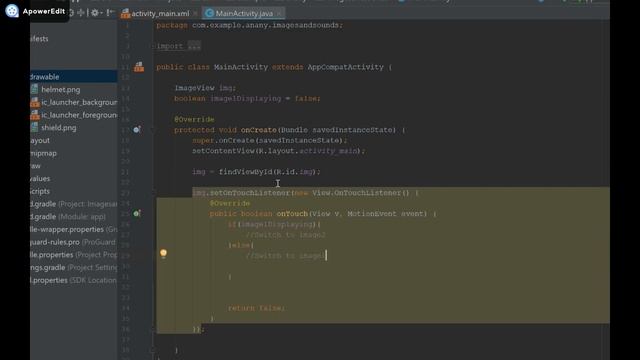The width and height of the screenshot is (640, 360).
Task: Click the package statement line
Action: pos(249,25)
